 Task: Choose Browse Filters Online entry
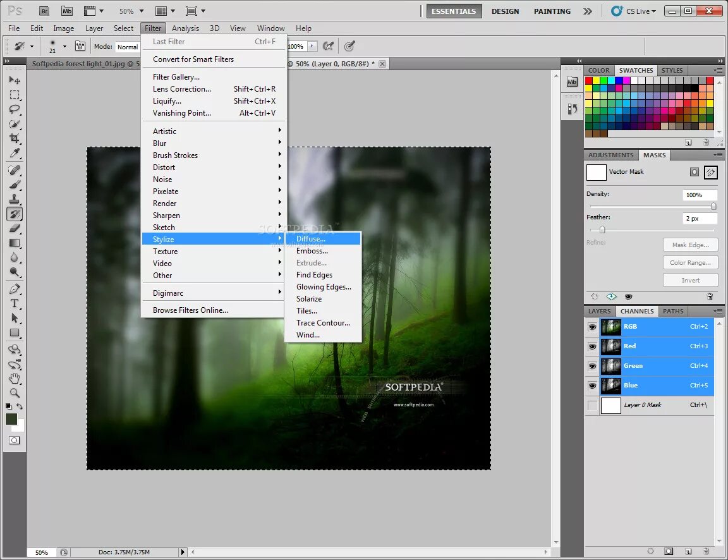click(214, 310)
